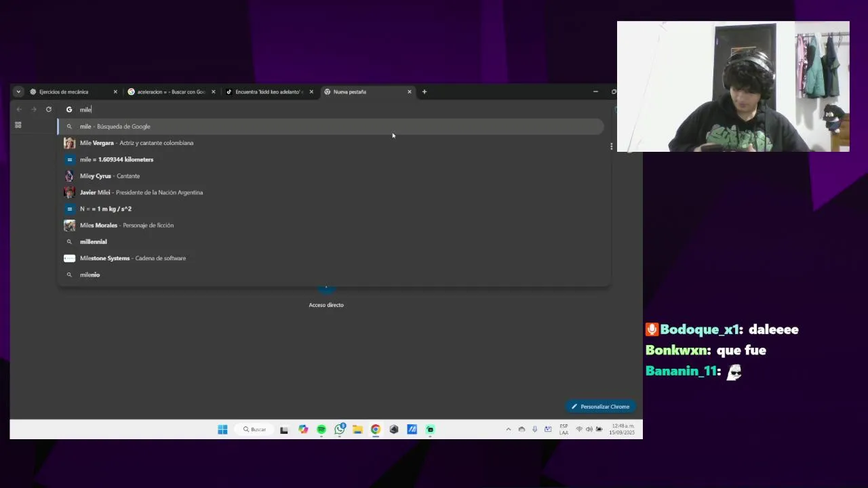Image resolution: width=868 pixels, height=488 pixels.
Task: Open the Chrome three-dot menu
Action: click(x=611, y=146)
